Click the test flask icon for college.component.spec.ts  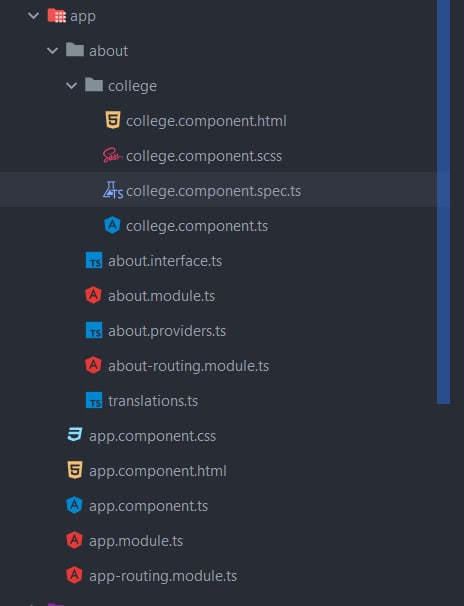tap(113, 190)
